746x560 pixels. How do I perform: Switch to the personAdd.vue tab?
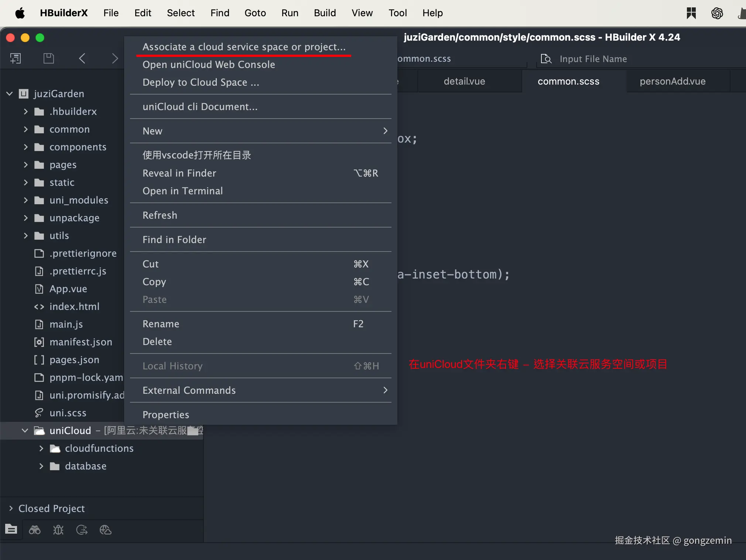click(x=672, y=82)
